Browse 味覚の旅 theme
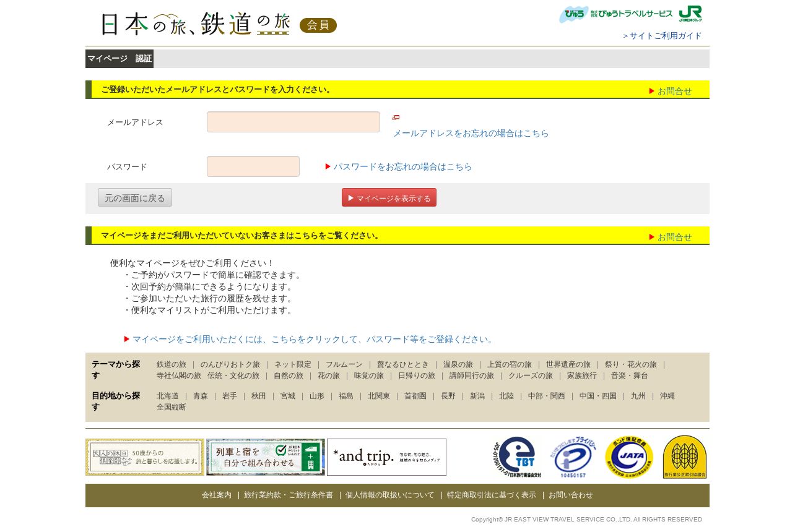795x532 pixels. pyautogui.click(x=369, y=375)
